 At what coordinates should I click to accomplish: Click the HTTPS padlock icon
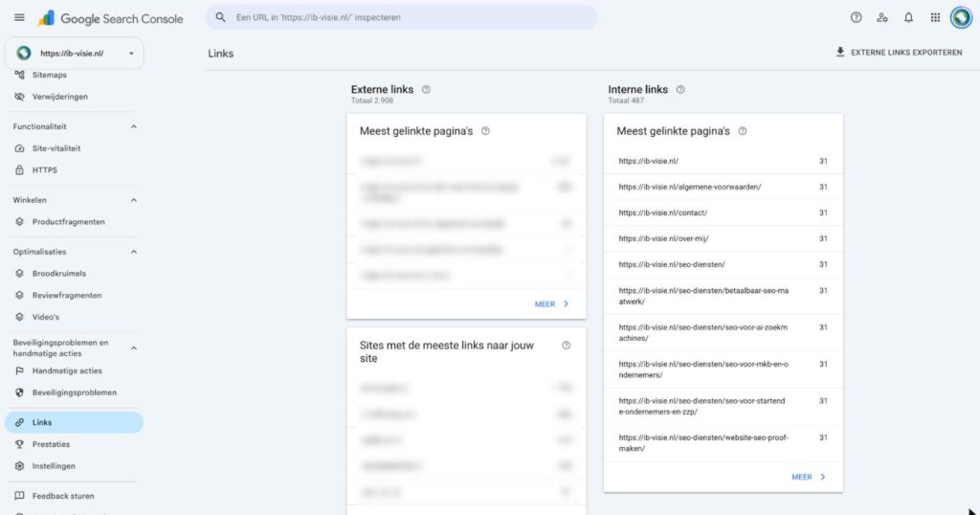(x=19, y=170)
